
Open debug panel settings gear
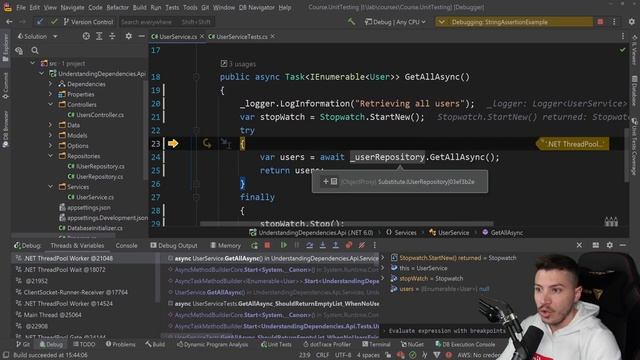(x=609, y=245)
